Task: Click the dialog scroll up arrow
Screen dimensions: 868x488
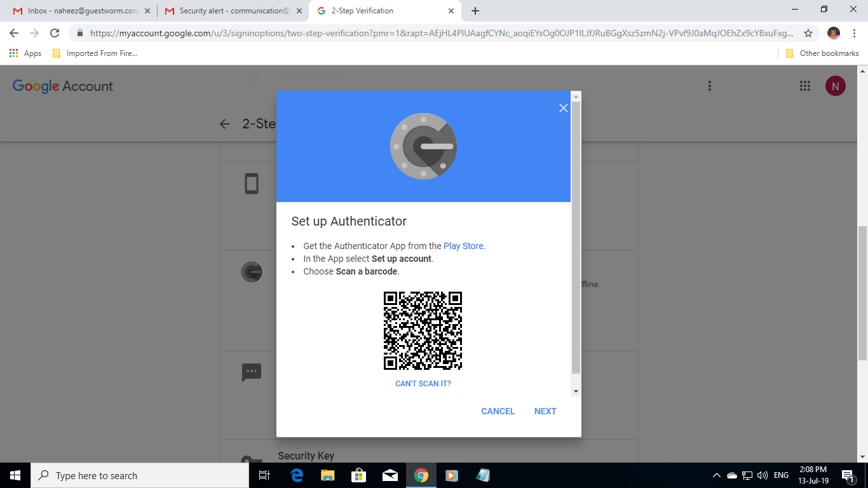Action: (576, 97)
